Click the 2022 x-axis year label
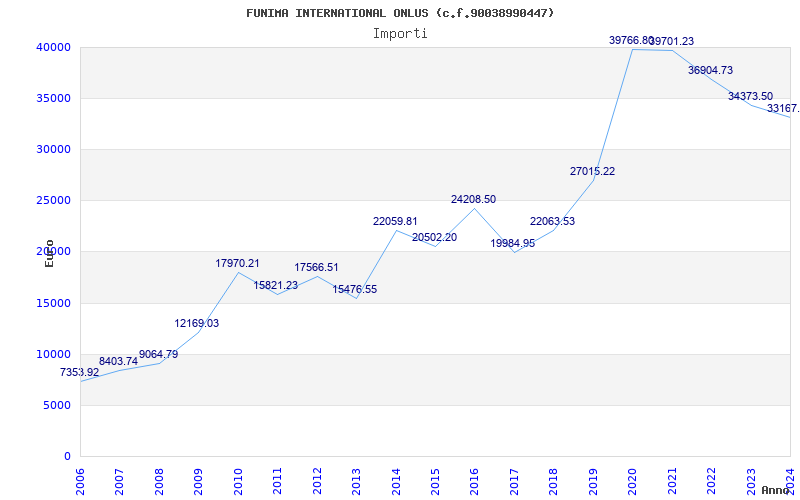Image resolution: width=800 pixels, height=500 pixels. click(711, 481)
